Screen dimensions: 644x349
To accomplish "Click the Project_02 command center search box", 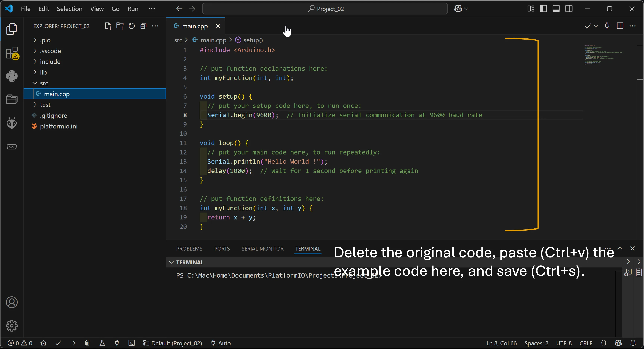I will 325,9.
